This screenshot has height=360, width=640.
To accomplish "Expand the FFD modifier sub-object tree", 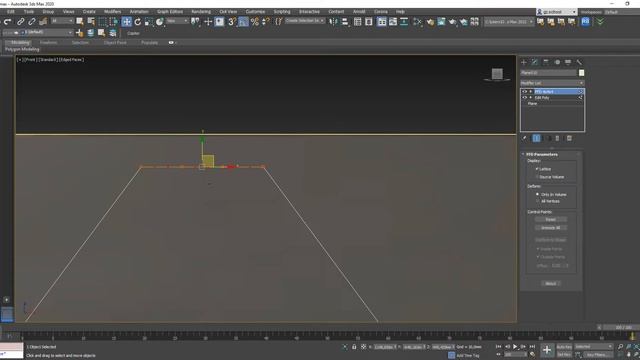I will 531,92.
